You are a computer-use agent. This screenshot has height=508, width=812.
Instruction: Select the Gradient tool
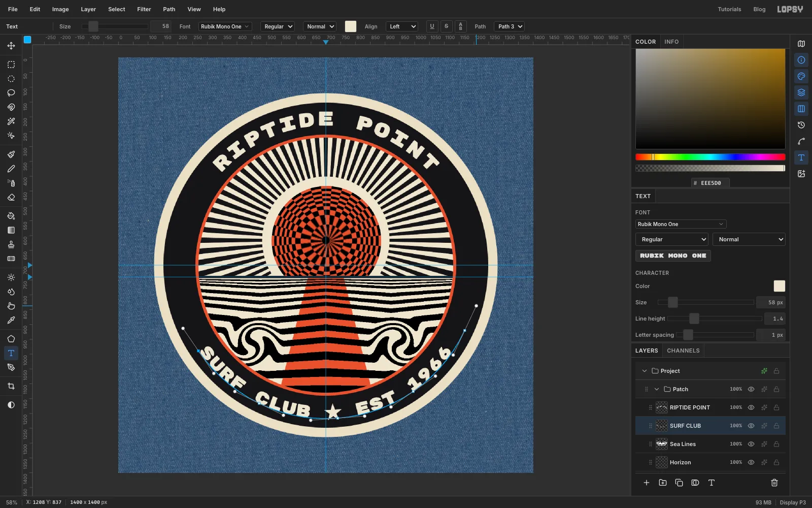(x=11, y=230)
